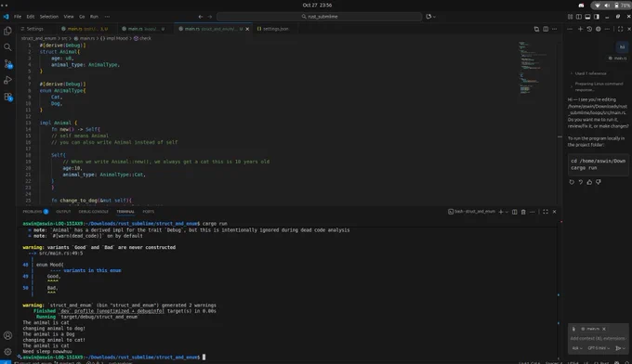
Task: Open the Ask chat mode dropdown
Action: (577, 348)
